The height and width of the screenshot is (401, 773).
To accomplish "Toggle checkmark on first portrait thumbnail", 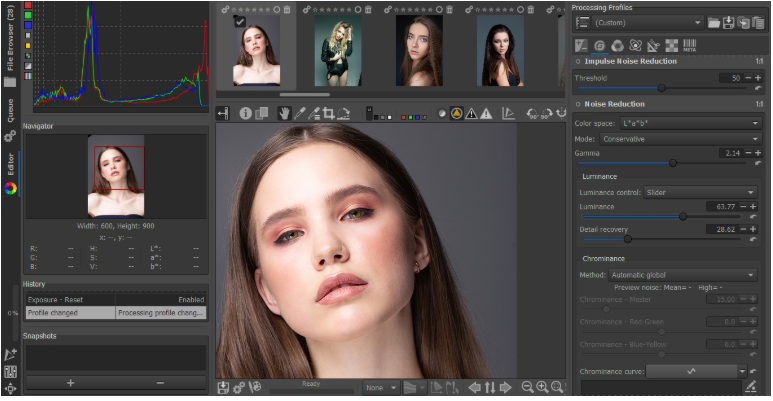I will tap(240, 22).
